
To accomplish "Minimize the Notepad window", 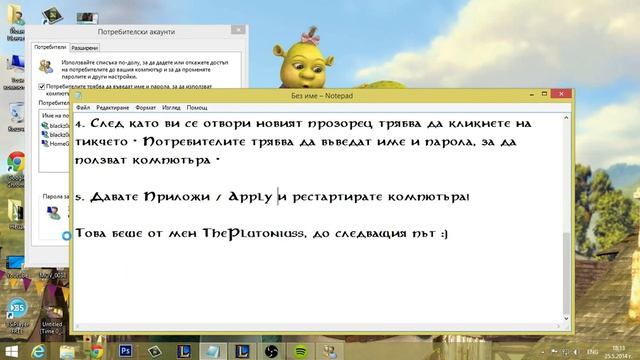I will click(x=532, y=95).
